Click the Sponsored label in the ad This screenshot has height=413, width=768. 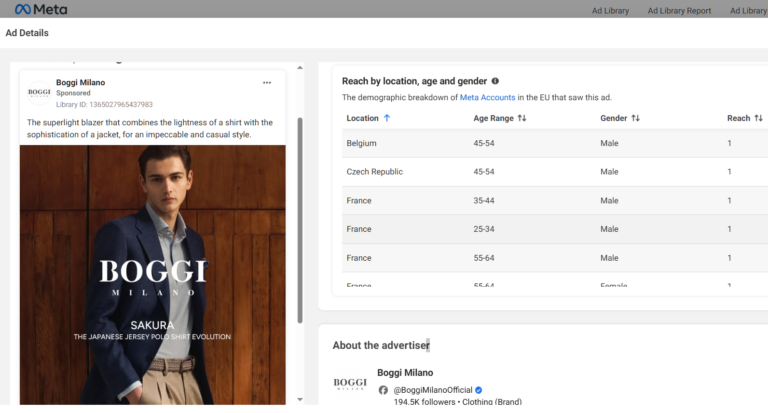tap(73, 93)
